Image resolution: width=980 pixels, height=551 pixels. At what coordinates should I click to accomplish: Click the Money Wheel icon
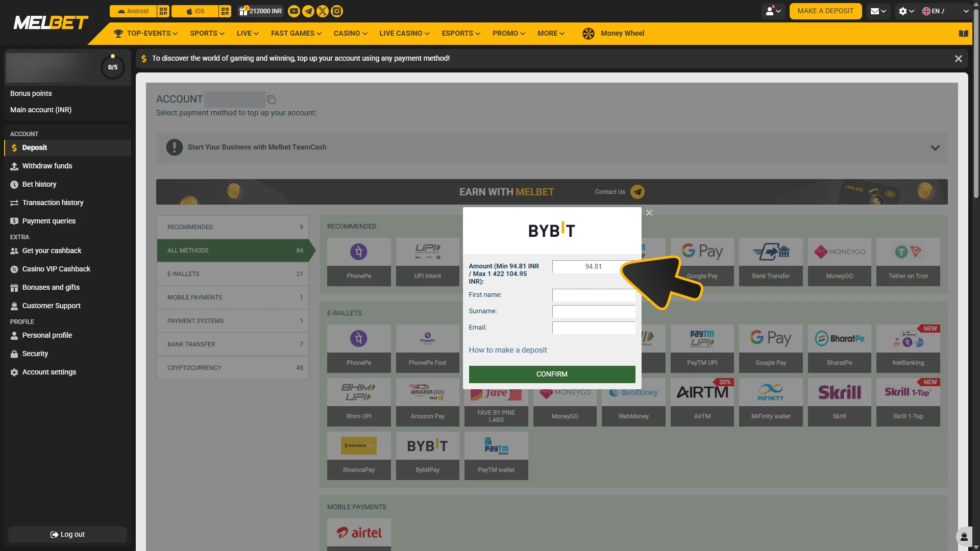[x=589, y=34]
